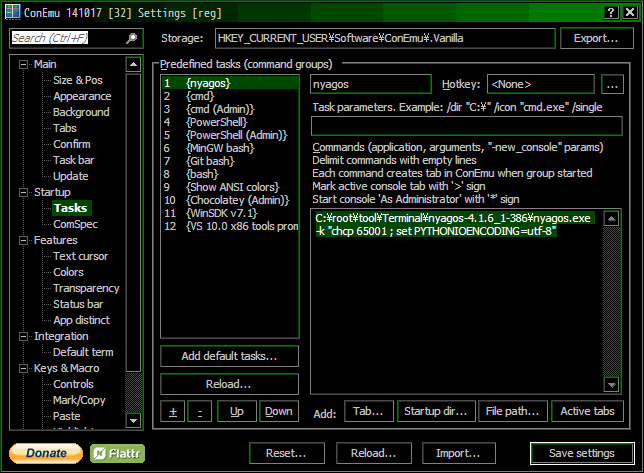
Task: Collapse the Main tree node
Action: coord(23,64)
